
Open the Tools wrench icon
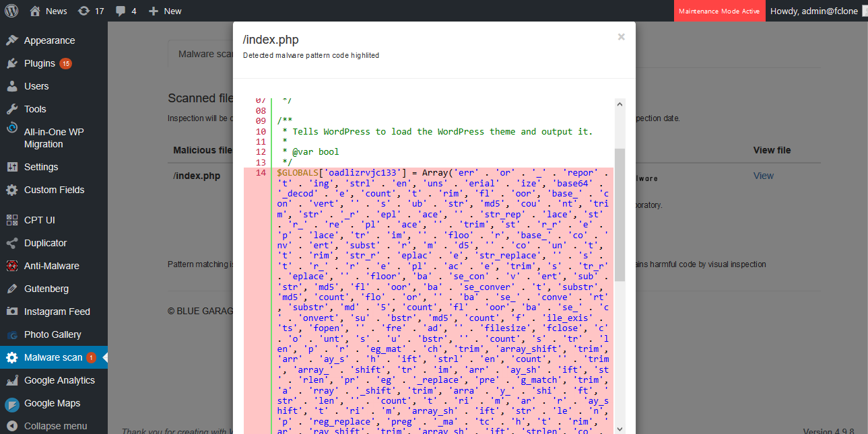click(x=11, y=109)
